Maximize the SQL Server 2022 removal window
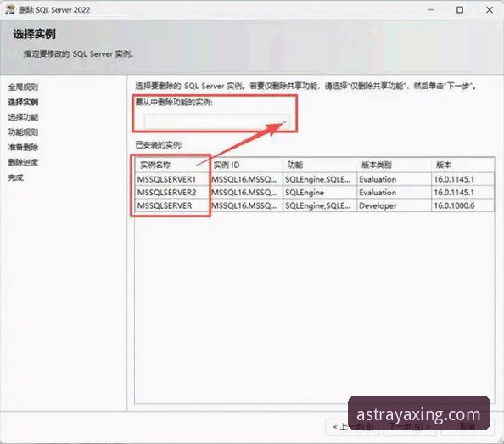 (x=460, y=10)
